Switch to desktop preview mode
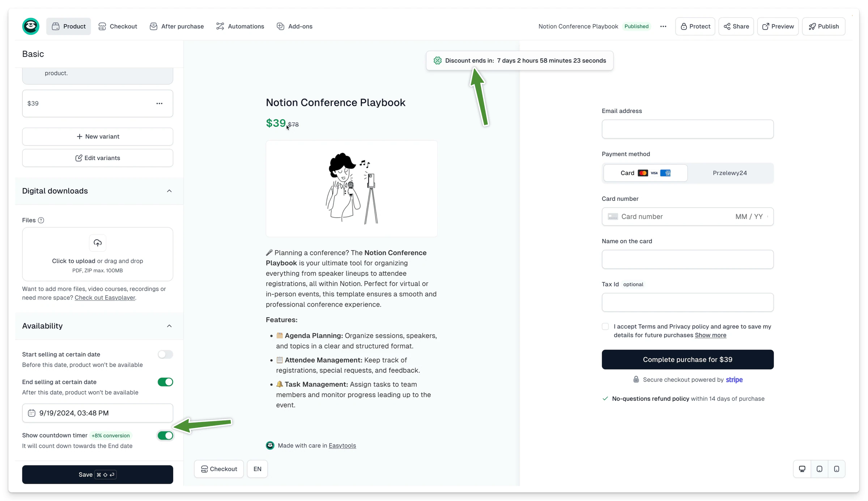The width and height of the screenshot is (868, 501). click(x=802, y=469)
